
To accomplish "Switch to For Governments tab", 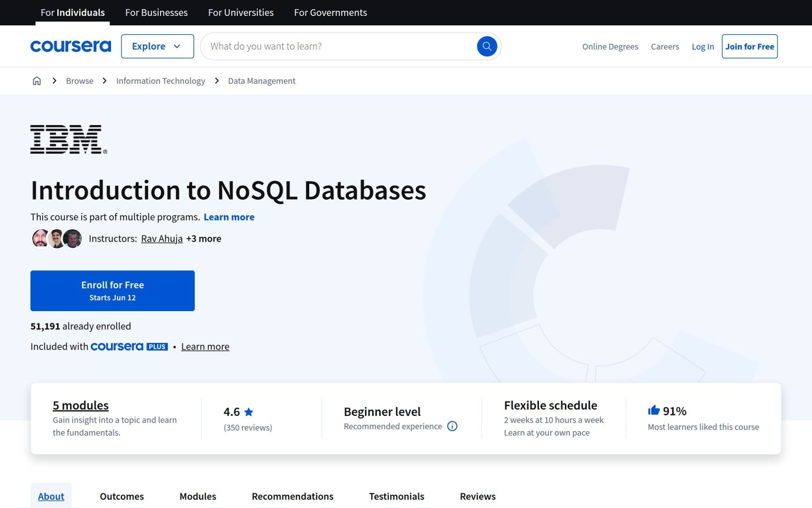I will pos(331,13).
